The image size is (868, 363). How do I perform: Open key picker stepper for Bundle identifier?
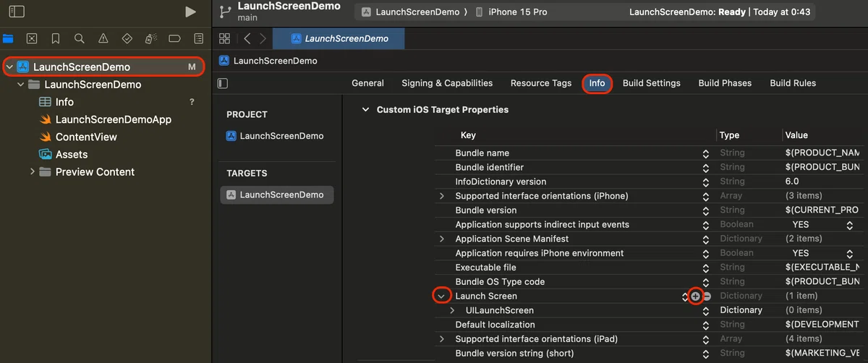point(705,168)
